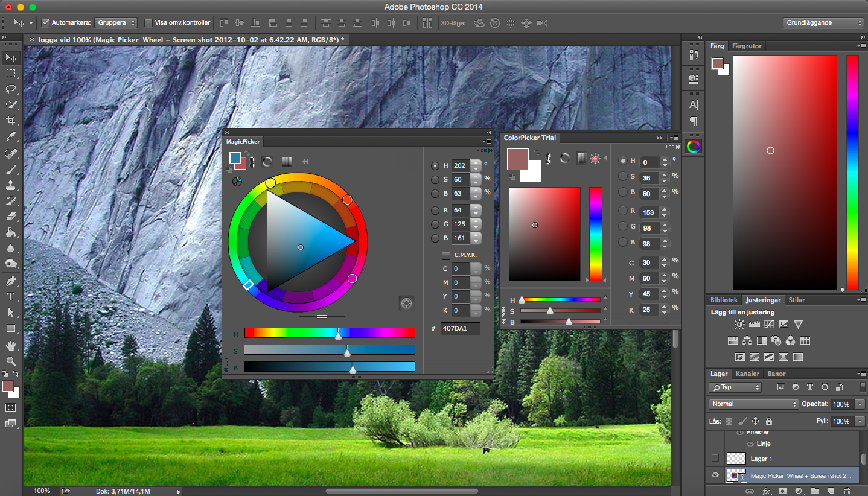This screenshot has width=868, height=496.
Task: Add a layer mask from Layers panel bottom
Action: pyautogui.click(x=782, y=491)
